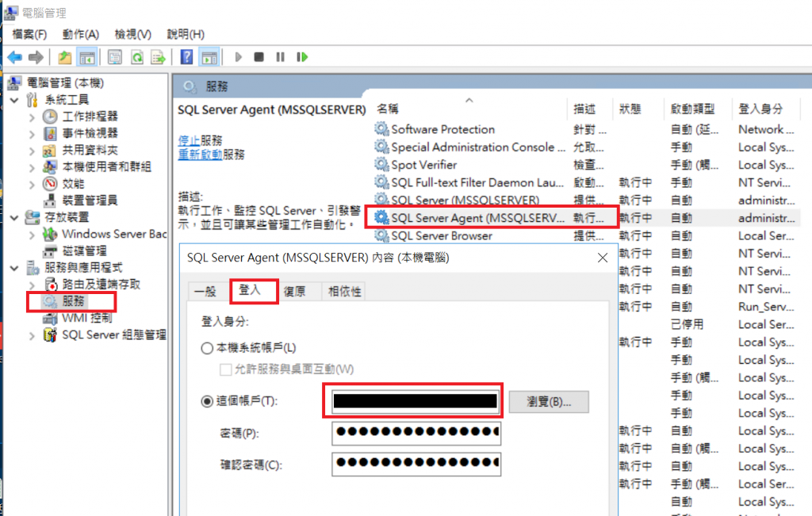Switch to the 復原 tab
Viewport: 812px width, 516px height.
pos(295,291)
